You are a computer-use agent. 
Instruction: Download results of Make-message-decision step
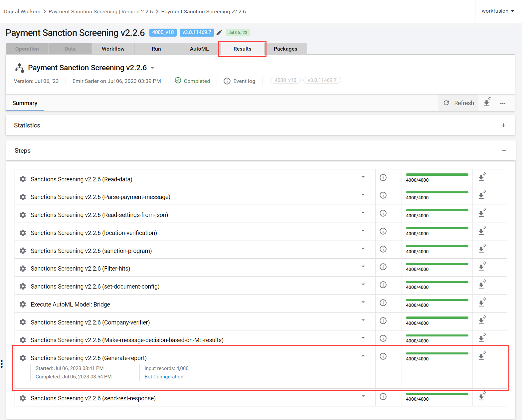point(482,338)
